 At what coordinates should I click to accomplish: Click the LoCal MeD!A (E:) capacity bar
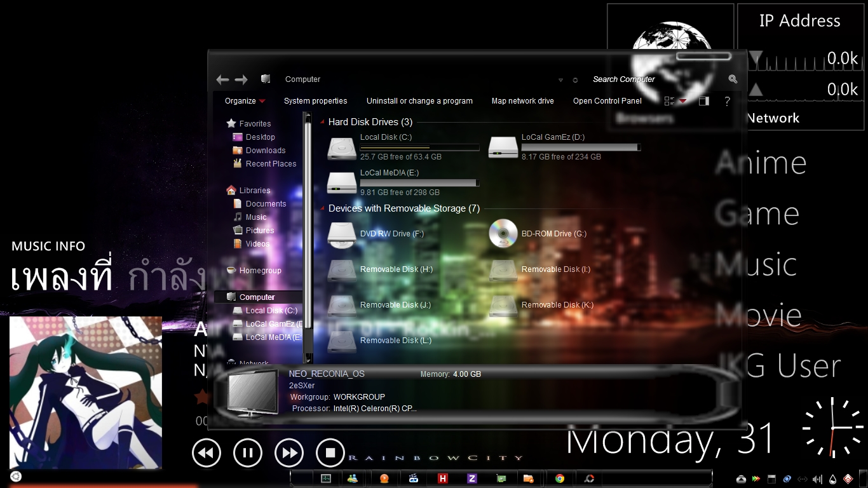click(x=419, y=183)
